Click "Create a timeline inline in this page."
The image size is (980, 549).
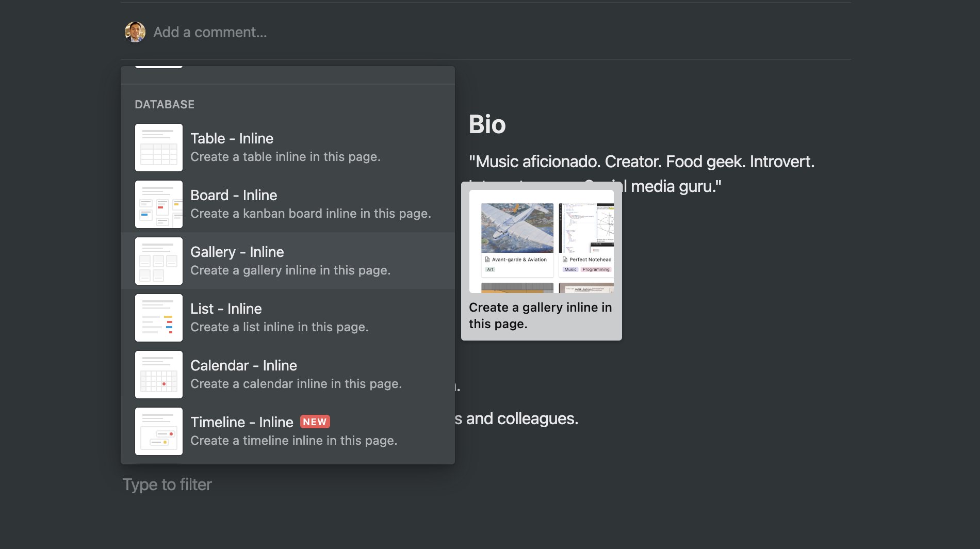pos(294,441)
